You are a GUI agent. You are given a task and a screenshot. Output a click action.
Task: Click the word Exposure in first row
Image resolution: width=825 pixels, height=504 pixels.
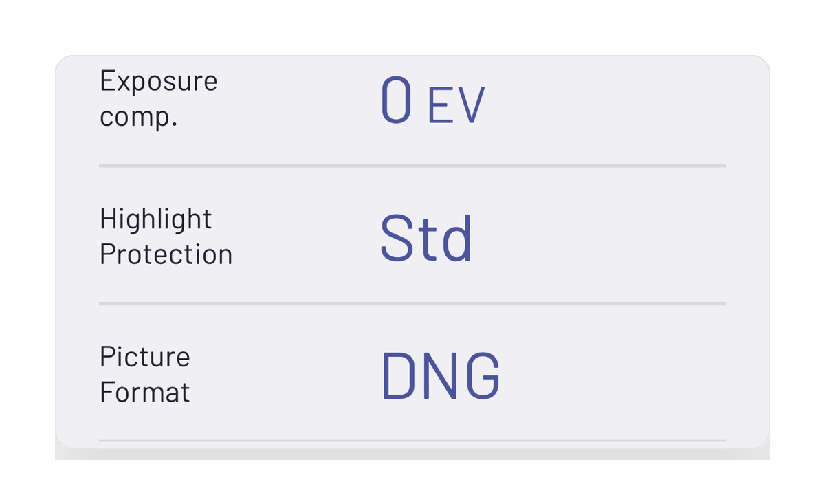(159, 81)
